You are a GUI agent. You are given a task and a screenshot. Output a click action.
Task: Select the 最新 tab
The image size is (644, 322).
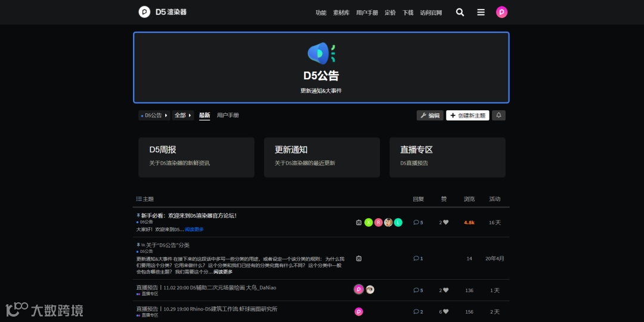(205, 116)
